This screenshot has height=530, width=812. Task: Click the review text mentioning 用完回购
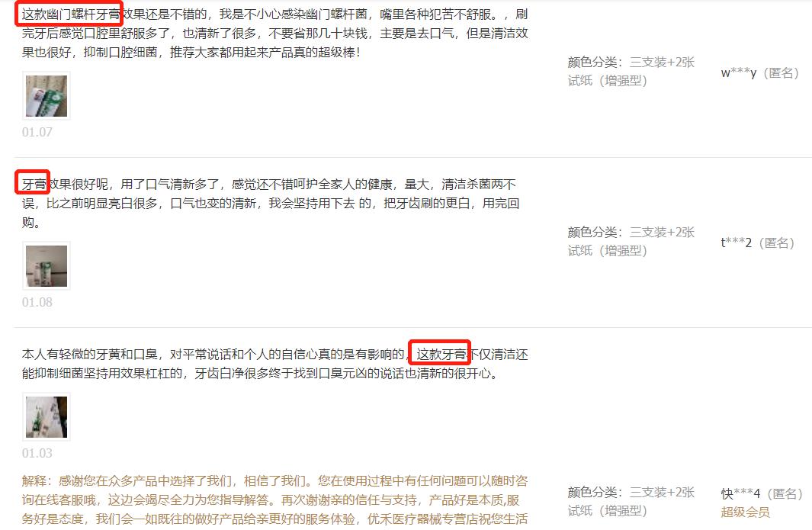point(271,203)
